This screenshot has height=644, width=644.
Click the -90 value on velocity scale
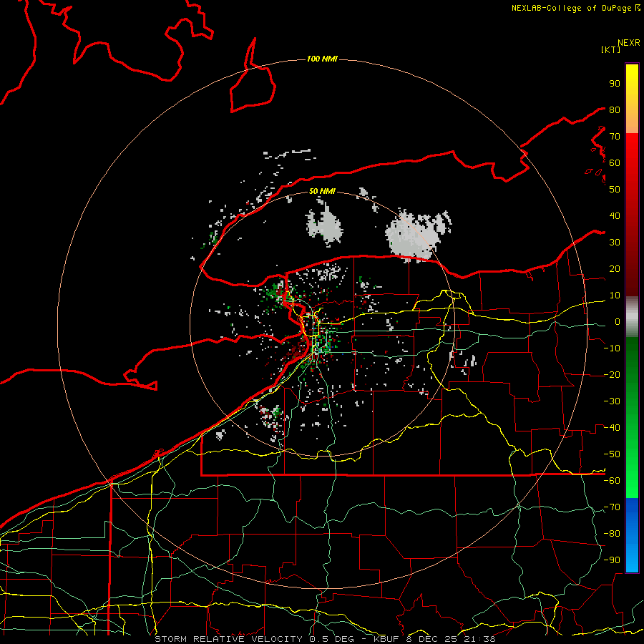(612, 560)
